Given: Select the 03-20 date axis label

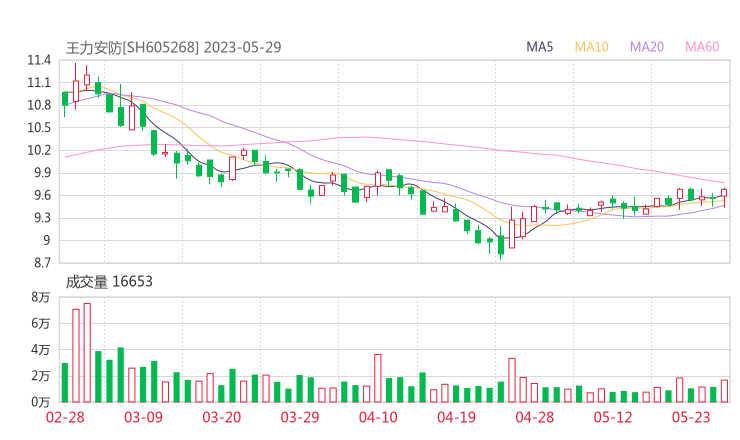Looking at the screenshot, I should coord(222,417).
